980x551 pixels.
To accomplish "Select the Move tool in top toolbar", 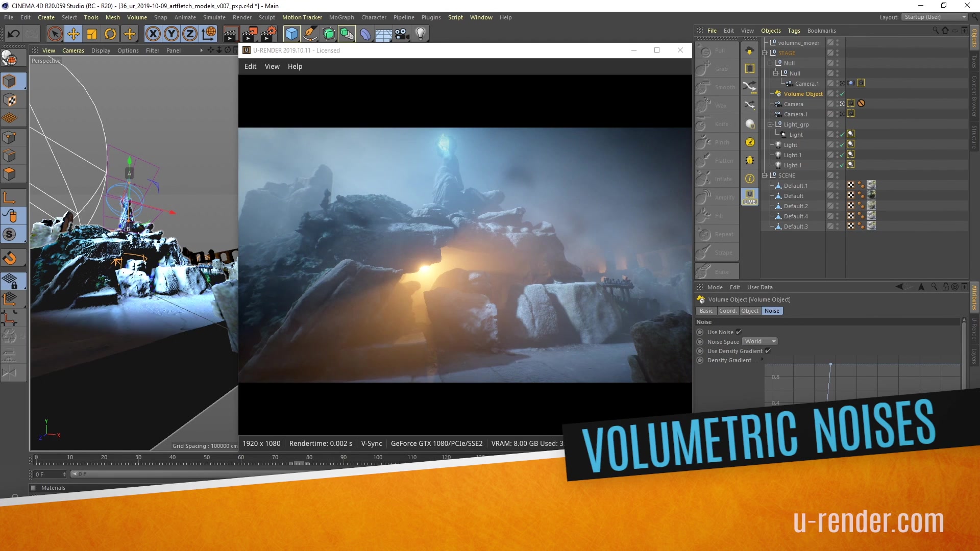I will (x=73, y=34).
